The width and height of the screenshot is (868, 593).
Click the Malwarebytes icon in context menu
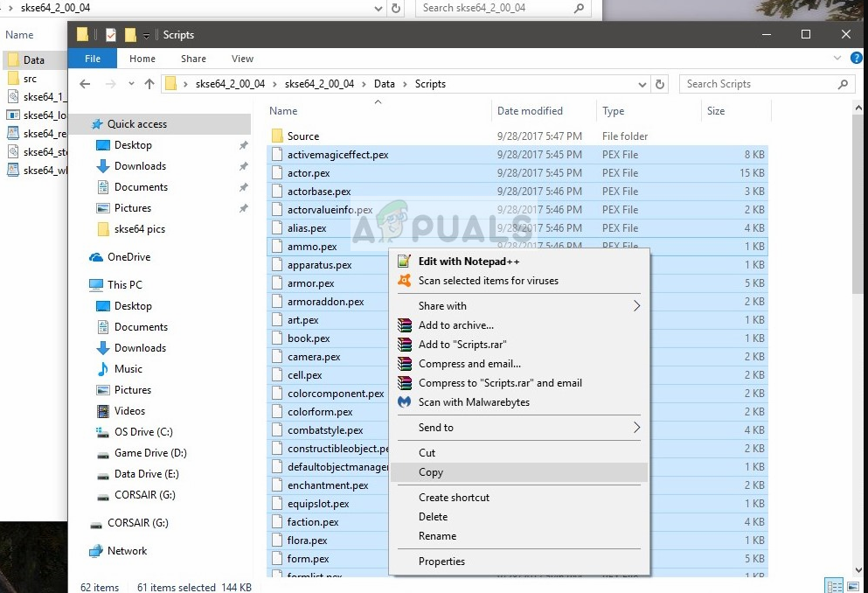tap(405, 402)
